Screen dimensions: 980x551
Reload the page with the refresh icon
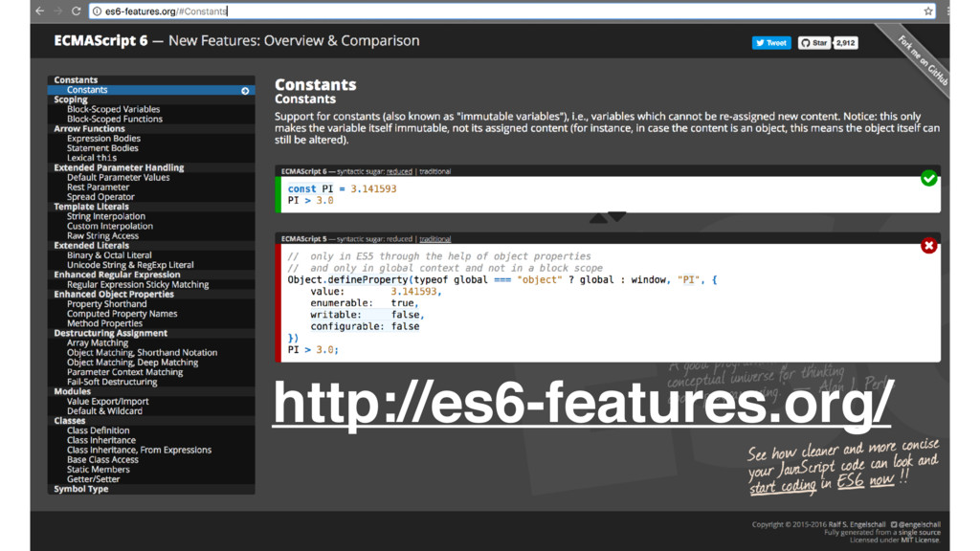[77, 11]
